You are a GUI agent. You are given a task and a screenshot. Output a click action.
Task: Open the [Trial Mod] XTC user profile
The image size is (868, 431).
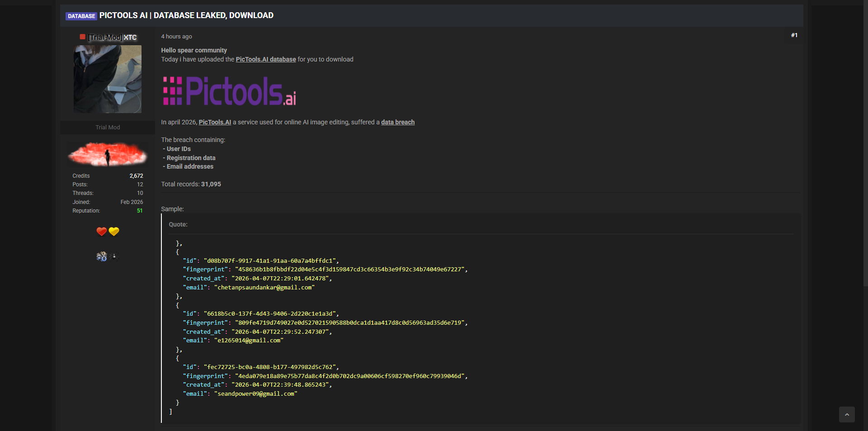click(112, 37)
